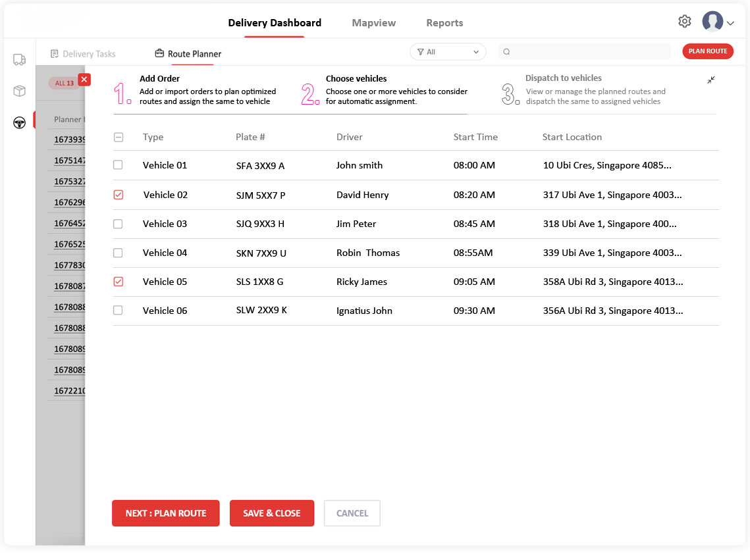
Task: Open the All filter dropdown
Action: [x=448, y=52]
